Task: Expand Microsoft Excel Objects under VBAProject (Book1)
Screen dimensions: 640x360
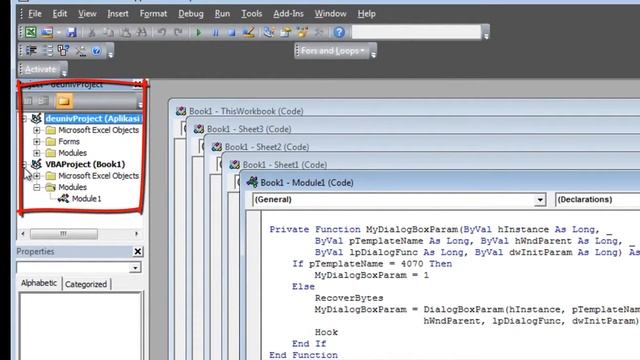Action: (x=37, y=176)
